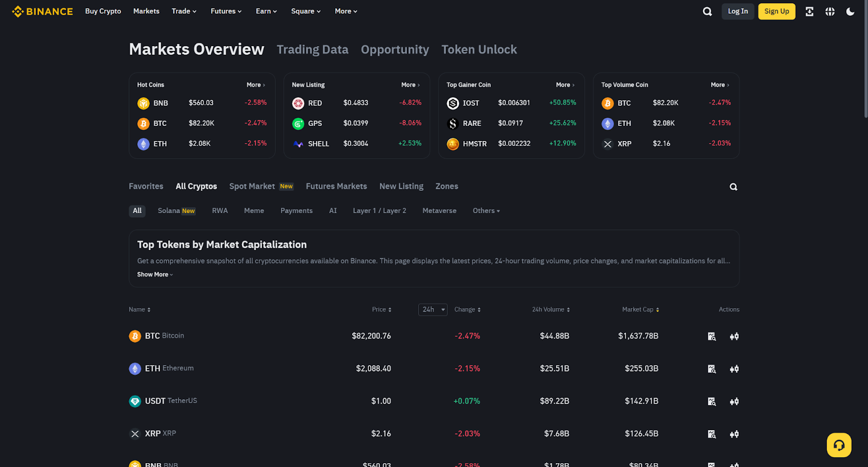This screenshot has width=868, height=467.
Task: Open the customer support chat button
Action: point(839,445)
